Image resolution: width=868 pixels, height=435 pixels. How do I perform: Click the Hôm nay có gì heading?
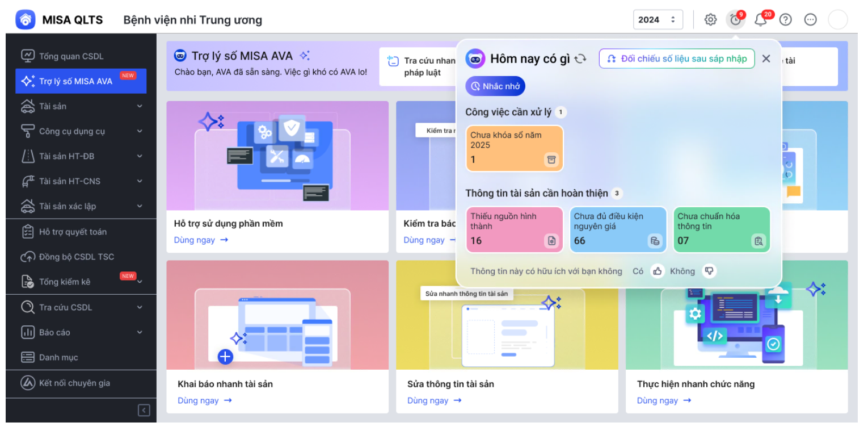[530, 58]
